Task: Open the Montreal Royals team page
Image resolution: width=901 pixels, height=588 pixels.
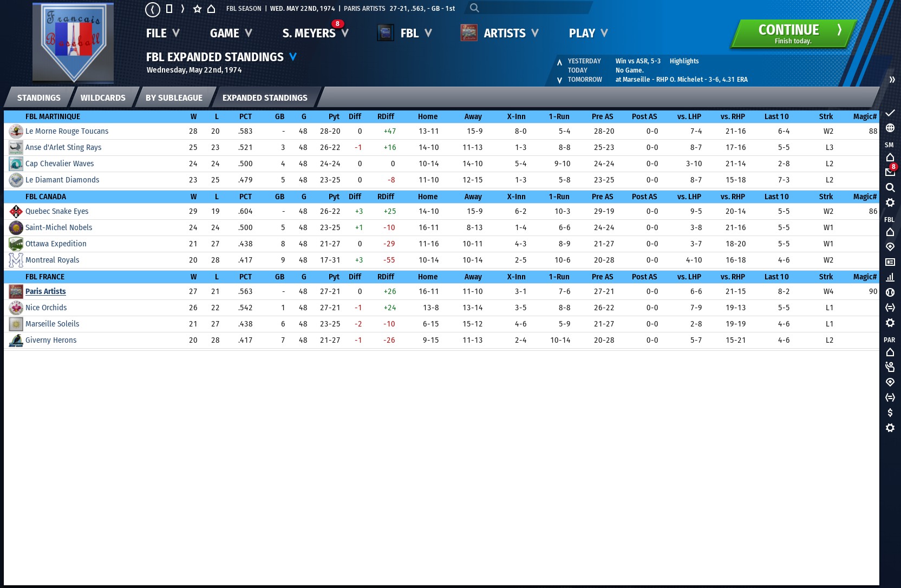Action: [52, 260]
